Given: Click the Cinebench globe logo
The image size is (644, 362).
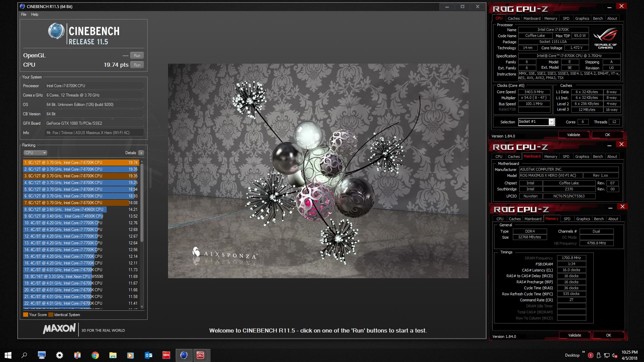Looking at the screenshot, I should point(56,31).
